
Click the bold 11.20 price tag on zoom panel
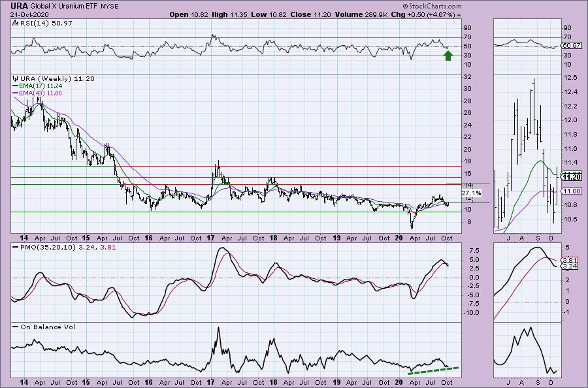(572, 176)
